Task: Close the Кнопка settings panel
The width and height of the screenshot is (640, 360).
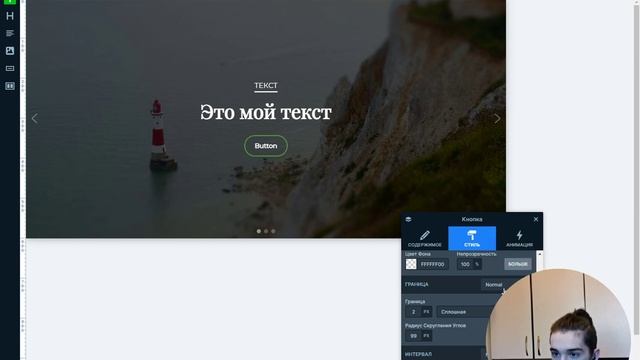Action: [x=536, y=219]
